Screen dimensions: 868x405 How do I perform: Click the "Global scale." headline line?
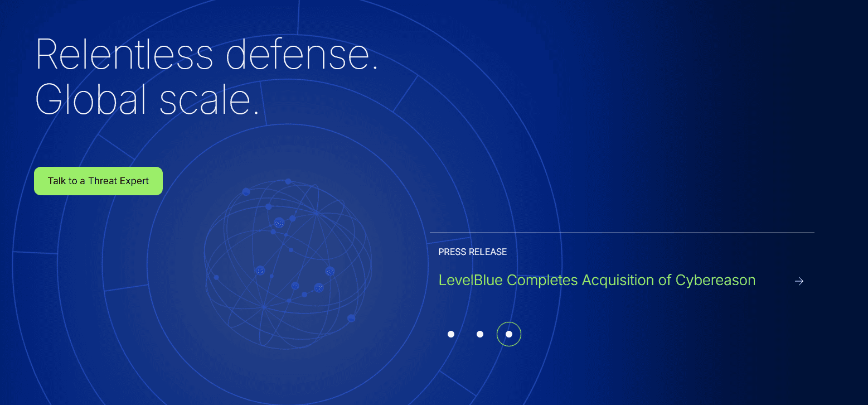[x=147, y=99]
